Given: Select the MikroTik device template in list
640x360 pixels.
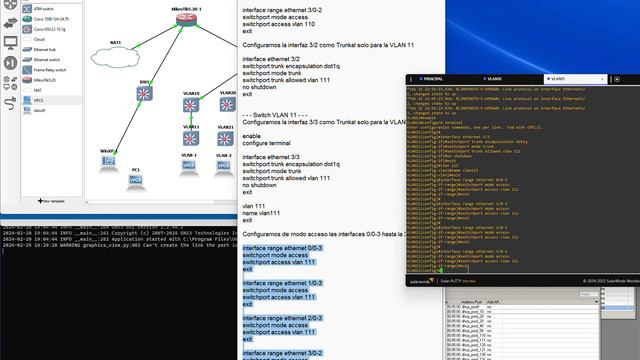Looking at the screenshot, I should [x=51, y=80].
